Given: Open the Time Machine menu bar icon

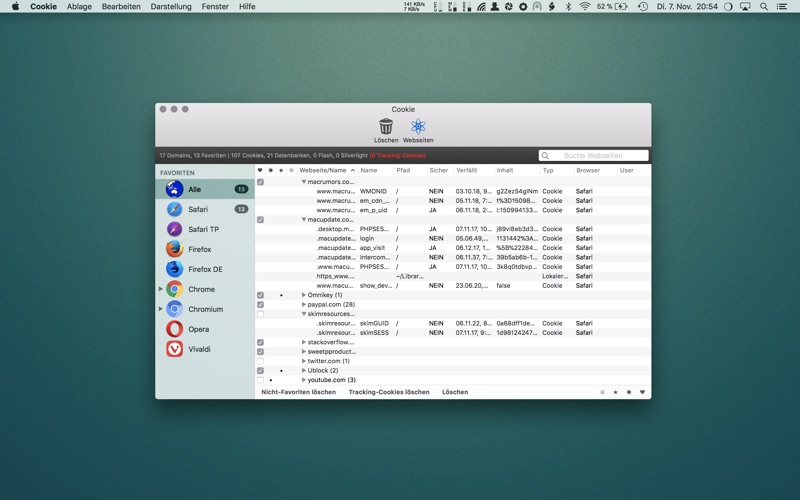Looking at the screenshot, I should pyautogui.click(x=643, y=7).
